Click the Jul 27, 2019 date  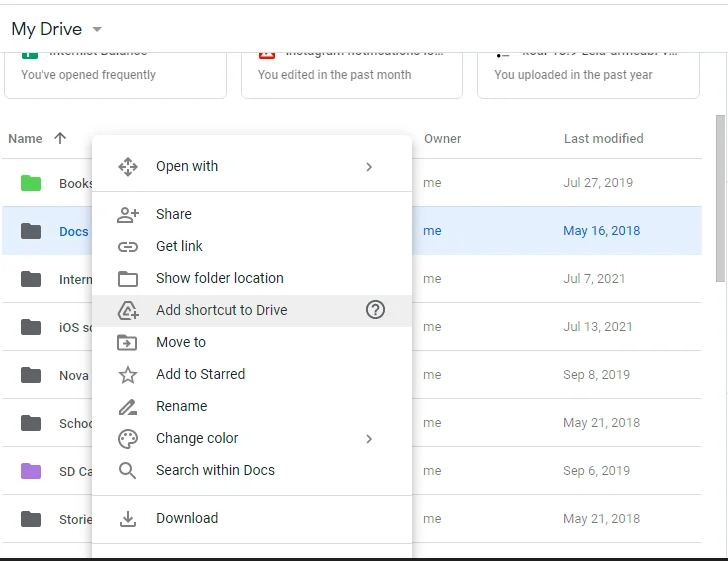[598, 183]
